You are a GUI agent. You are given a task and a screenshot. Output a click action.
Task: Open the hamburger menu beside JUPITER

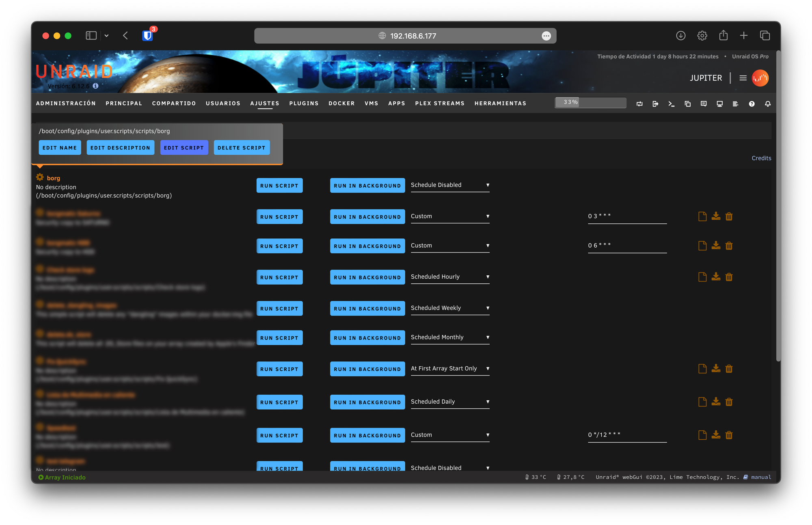[743, 78]
